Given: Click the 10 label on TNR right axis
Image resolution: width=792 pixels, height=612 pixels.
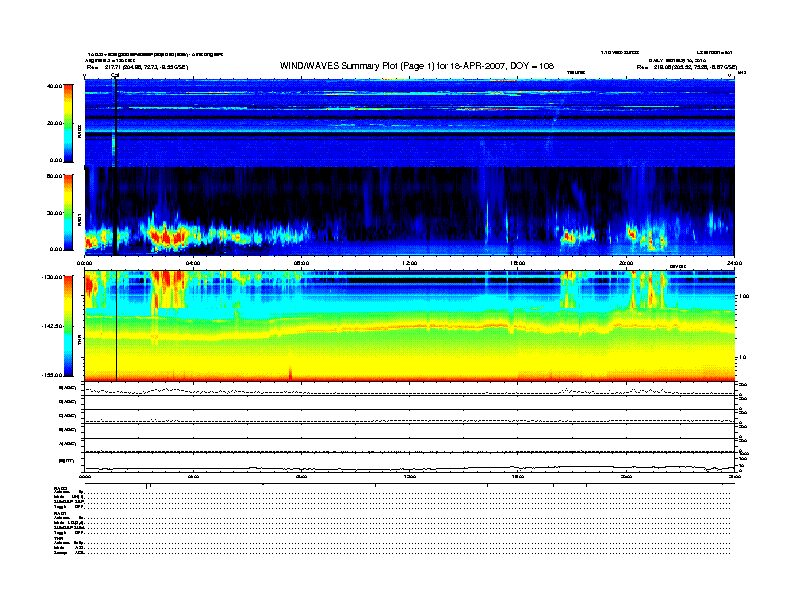Looking at the screenshot, I should point(742,357).
